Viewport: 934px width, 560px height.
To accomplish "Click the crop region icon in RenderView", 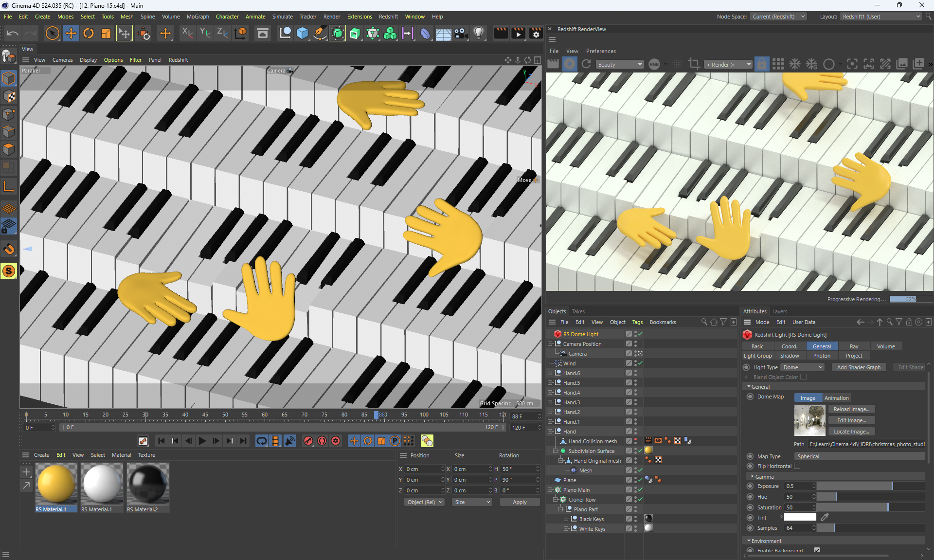I will (694, 64).
